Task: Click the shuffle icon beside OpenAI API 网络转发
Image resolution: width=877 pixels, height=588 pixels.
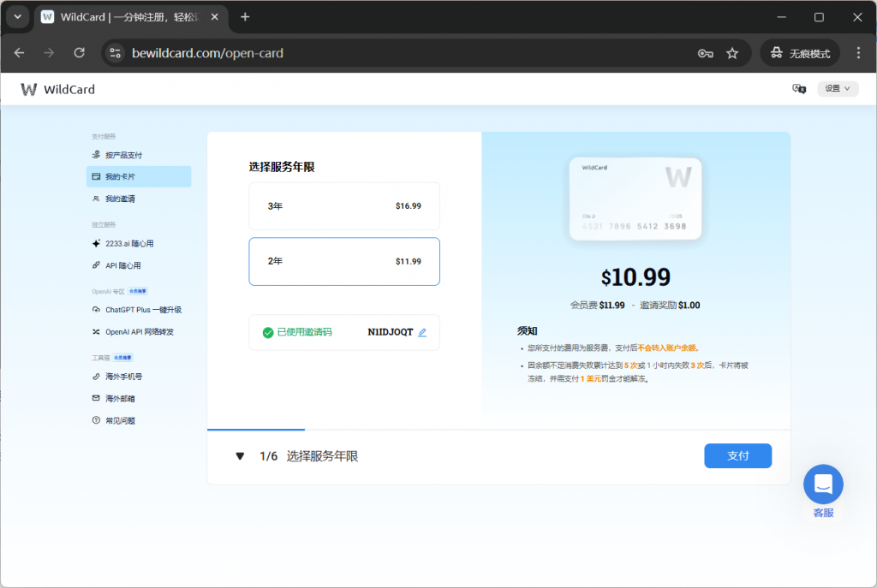Action: 96,332
